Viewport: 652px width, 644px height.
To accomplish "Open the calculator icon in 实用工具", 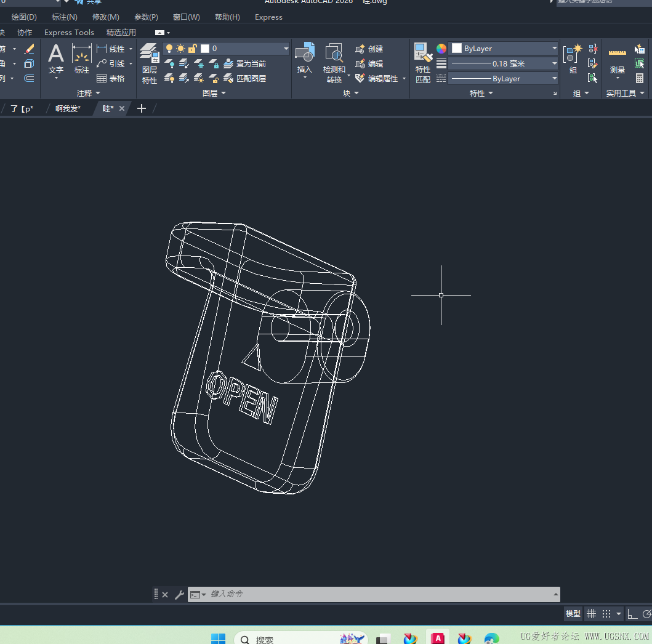I will click(640, 78).
